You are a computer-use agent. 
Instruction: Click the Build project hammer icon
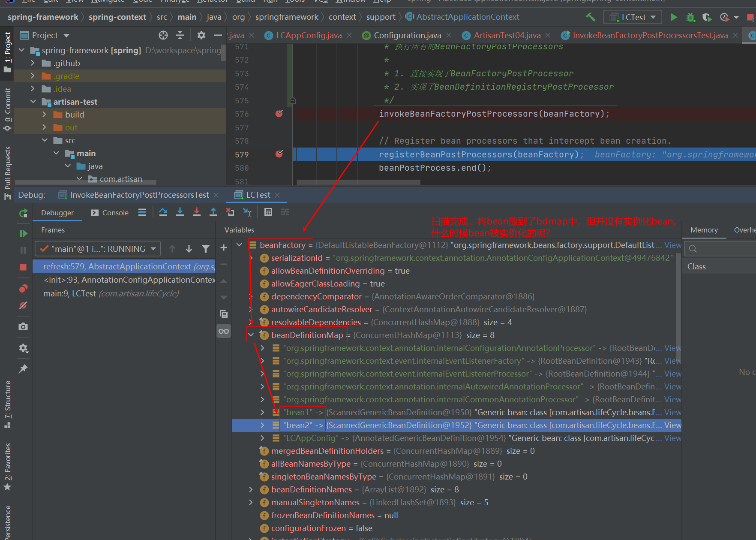pos(591,17)
